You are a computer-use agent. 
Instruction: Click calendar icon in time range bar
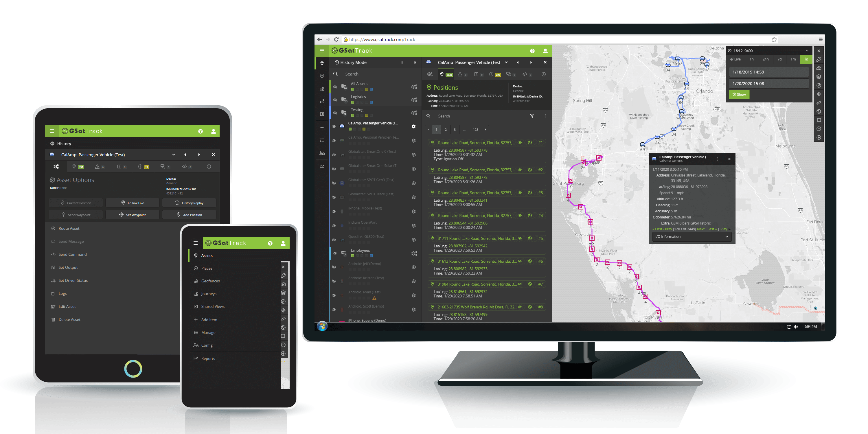click(x=806, y=59)
